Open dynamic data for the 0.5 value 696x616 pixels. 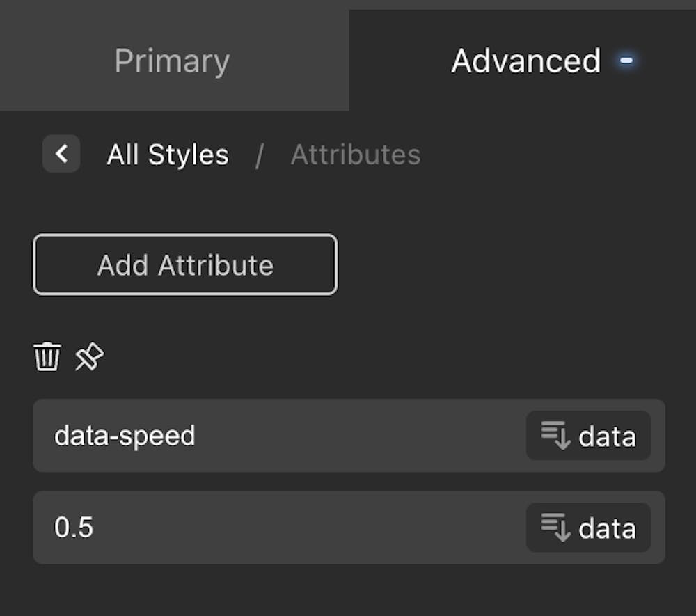(x=588, y=528)
